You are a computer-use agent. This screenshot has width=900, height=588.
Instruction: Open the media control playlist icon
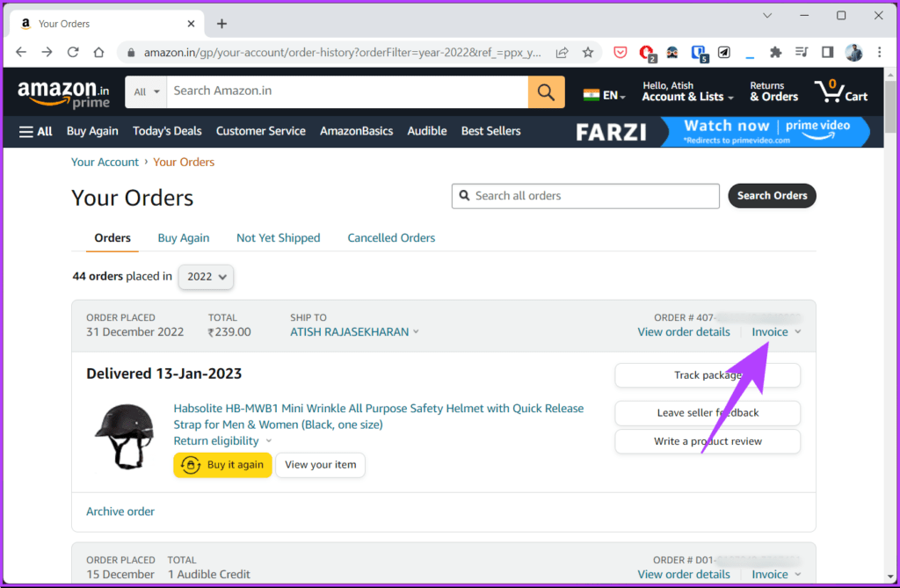pos(802,53)
